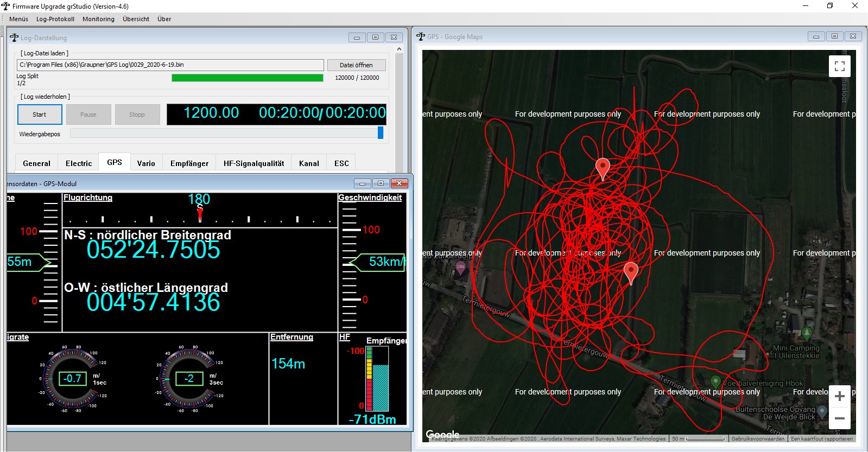Maximize the Sensordaten GPS-Modul window
Image resolution: width=868 pixels, height=452 pixels.
(x=381, y=183)
